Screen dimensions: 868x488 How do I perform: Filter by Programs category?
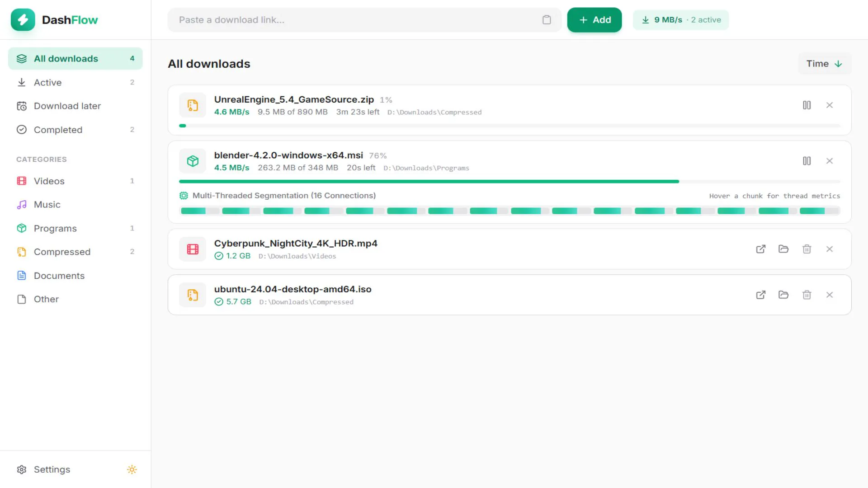point(75,228)
